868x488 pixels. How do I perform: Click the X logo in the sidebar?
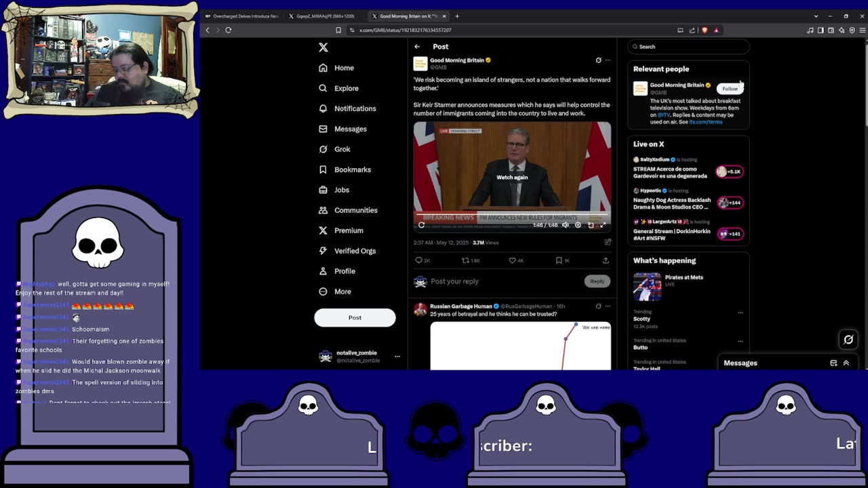(x=323, y=47)
